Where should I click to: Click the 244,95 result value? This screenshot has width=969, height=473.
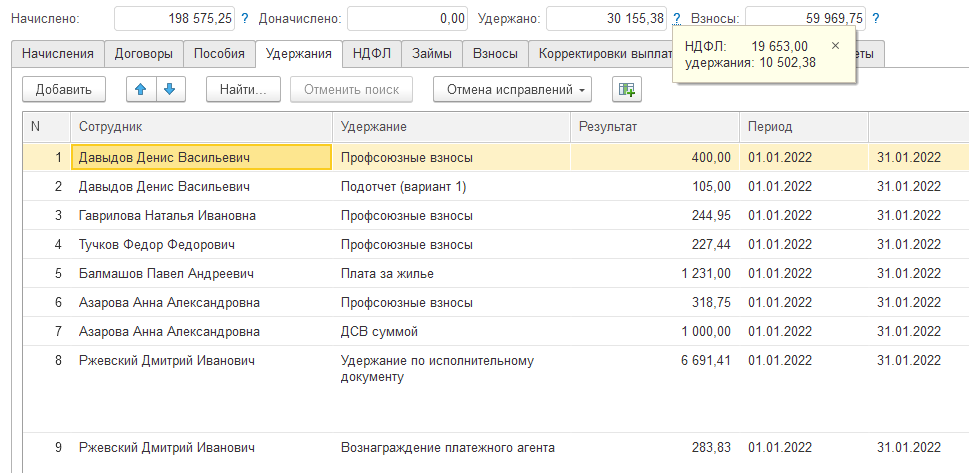(x=711, y=216)
